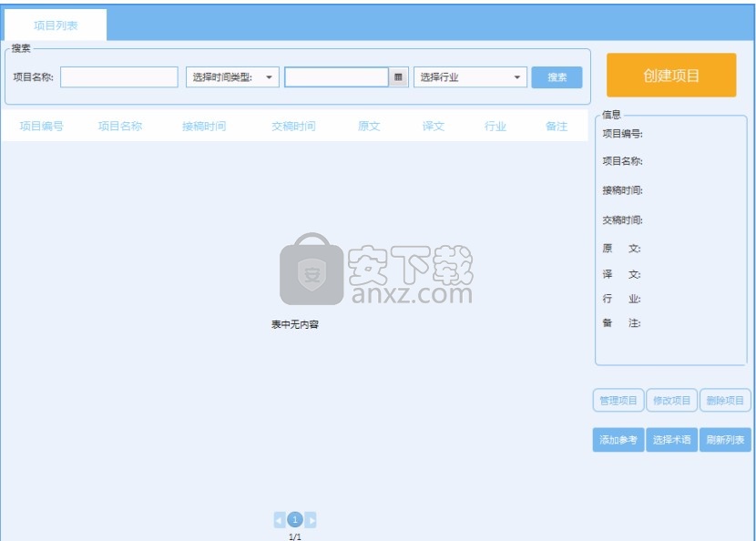Add a reference via 添加参考
This screenshot has width=756, height=541.
618,440
